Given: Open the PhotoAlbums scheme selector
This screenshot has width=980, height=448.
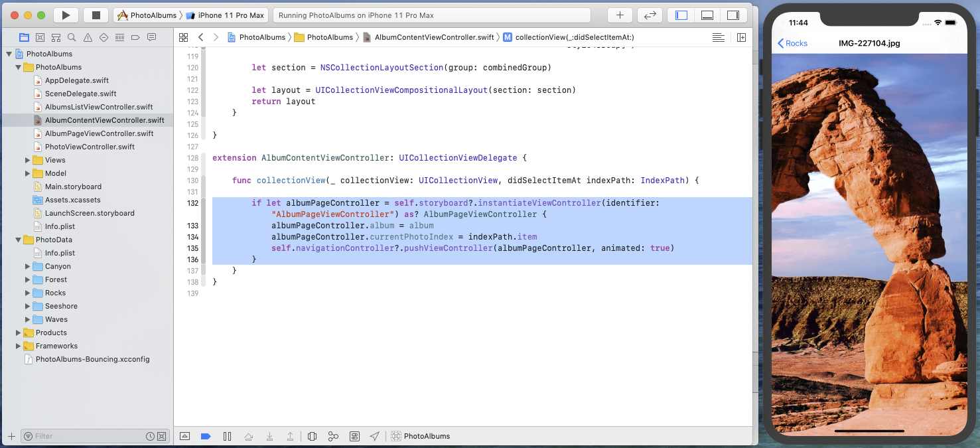Looking at the screenshot, I should pos(147,15).
